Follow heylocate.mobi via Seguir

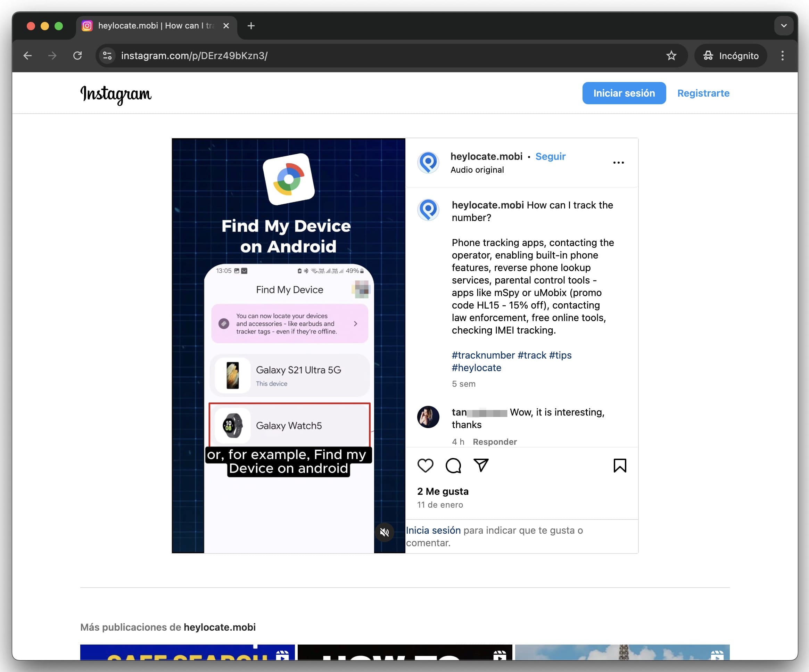pos(550,156)
